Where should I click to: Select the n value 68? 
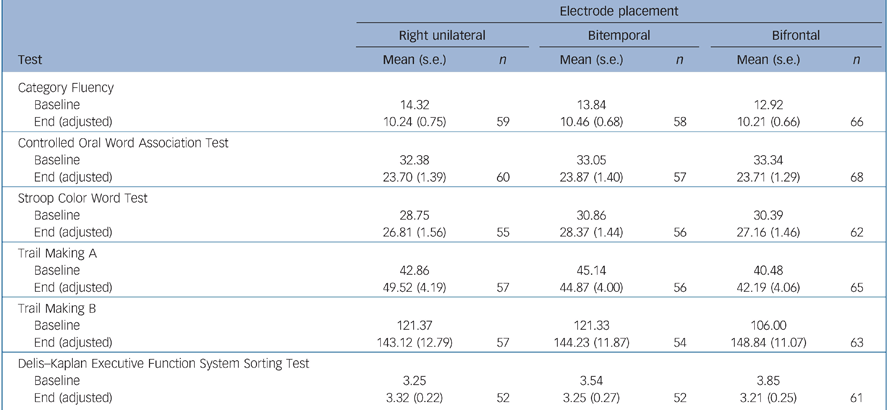point(858,176)
